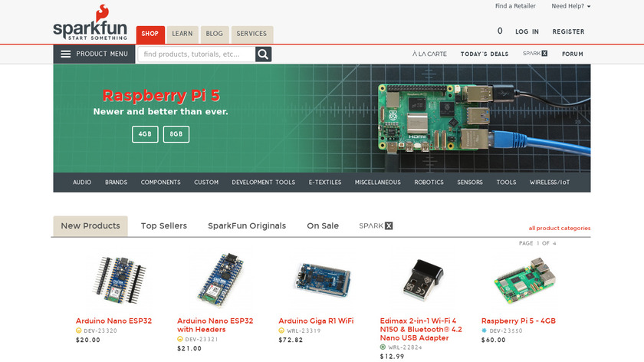
Task: Click green status icon next to WRL-22824
Action: point(383,347)
